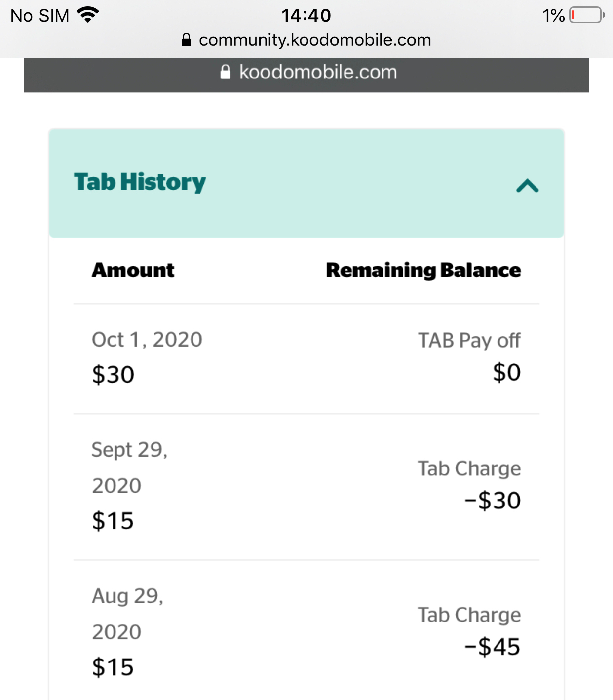The width and height of the screenshot is (613, 700).
Task: Tap the $0 remaining balance
Action: pyautogui.click(x=507, y=372)
